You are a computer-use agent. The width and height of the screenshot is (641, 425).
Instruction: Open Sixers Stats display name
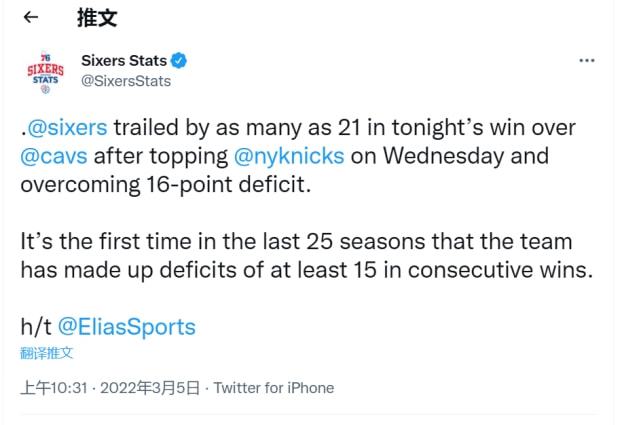[x=124, y=60]
